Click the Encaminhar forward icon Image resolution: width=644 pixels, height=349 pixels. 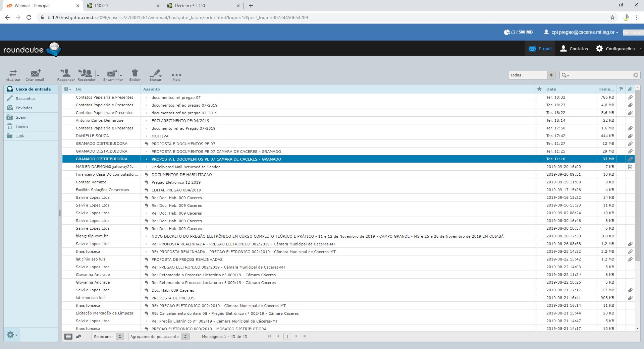point(112,73)
